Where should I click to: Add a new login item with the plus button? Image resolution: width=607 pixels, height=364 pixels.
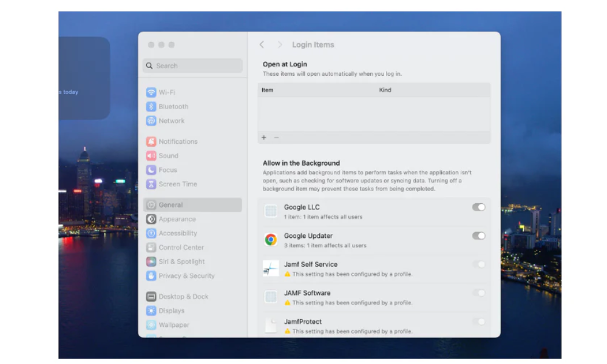pyautogui.click(x=263, y=138)
